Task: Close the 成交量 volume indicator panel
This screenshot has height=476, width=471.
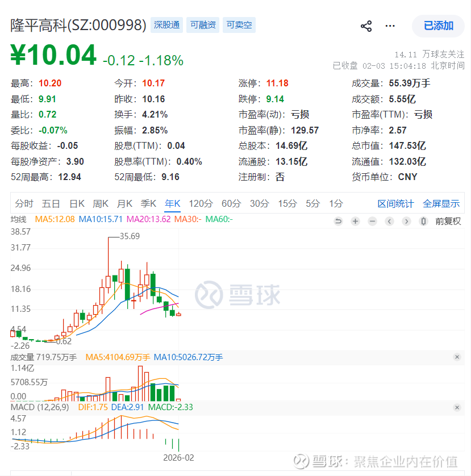Action: coord(457,357)
